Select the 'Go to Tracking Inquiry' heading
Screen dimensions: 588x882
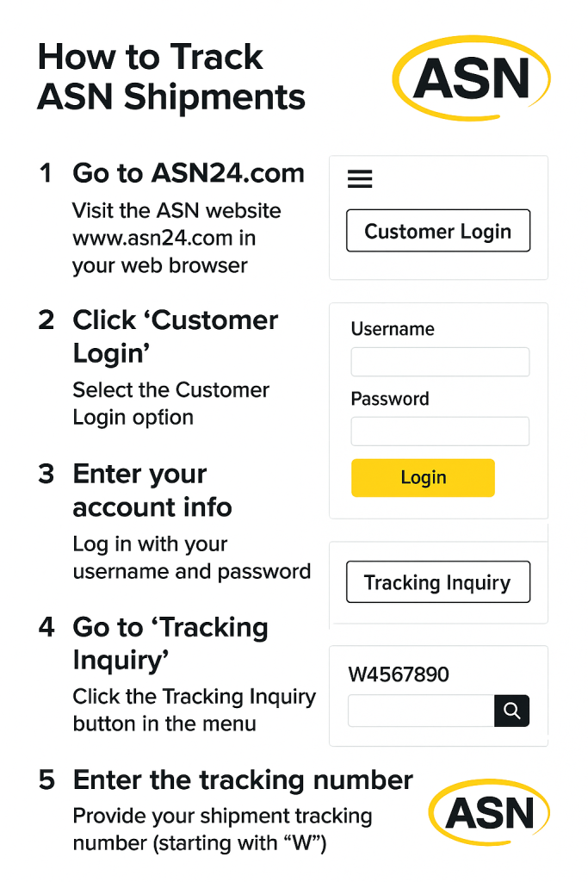pos(170,643)
